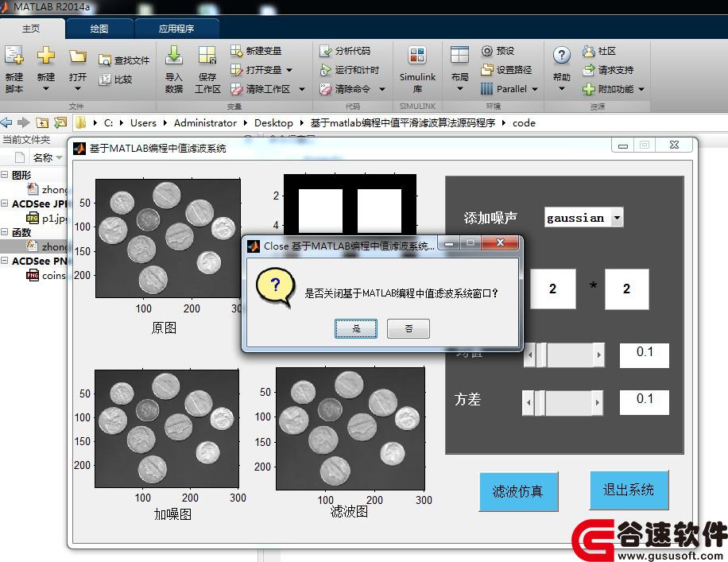728x562 pixels.
Task: Collapse the 函数 group in file list
Action: (x=4, y=232)
